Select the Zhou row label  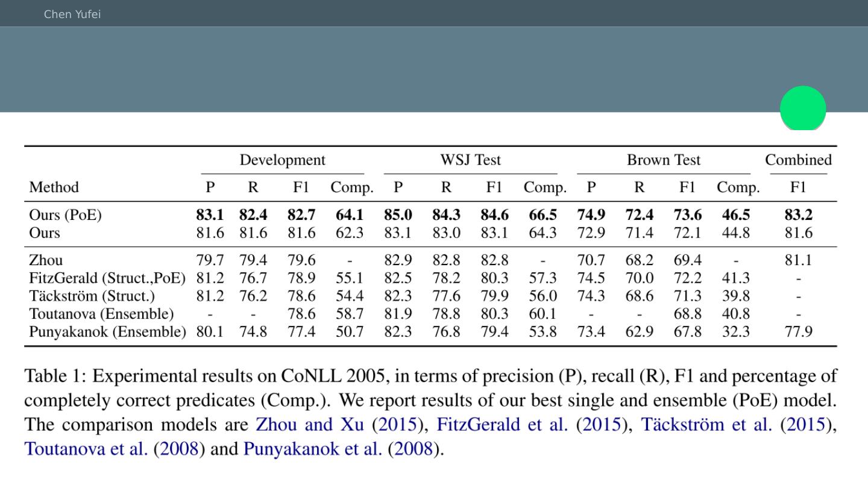tap(46, 260)
